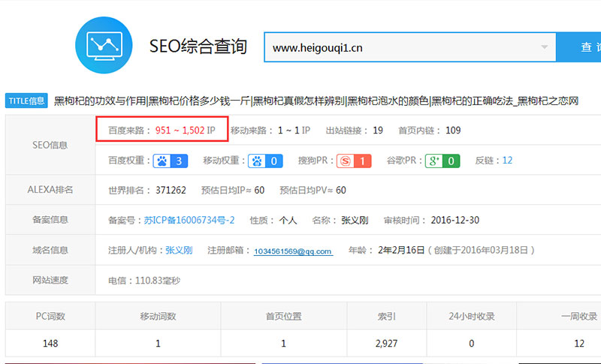Image resolution: width=601 pixels, height=364 pixels.
Task: Click the Google g+ icon for 谷歌PR
Action: pyautogui.click(x=434, y=161)
